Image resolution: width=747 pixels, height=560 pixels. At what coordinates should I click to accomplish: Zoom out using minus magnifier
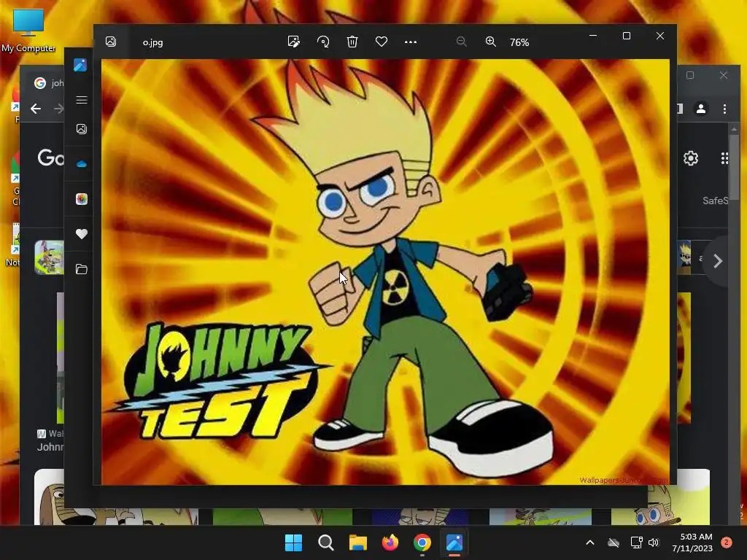point(461,42)
